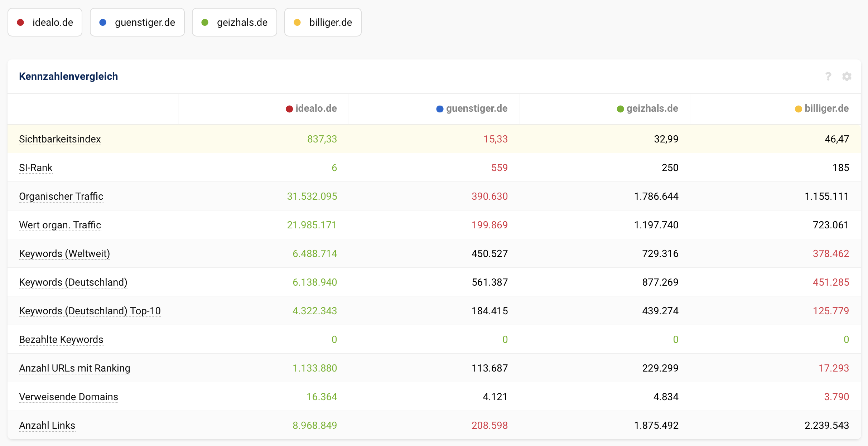
Task: Select ranking URLs value 17.293
Action: (834, 368)
